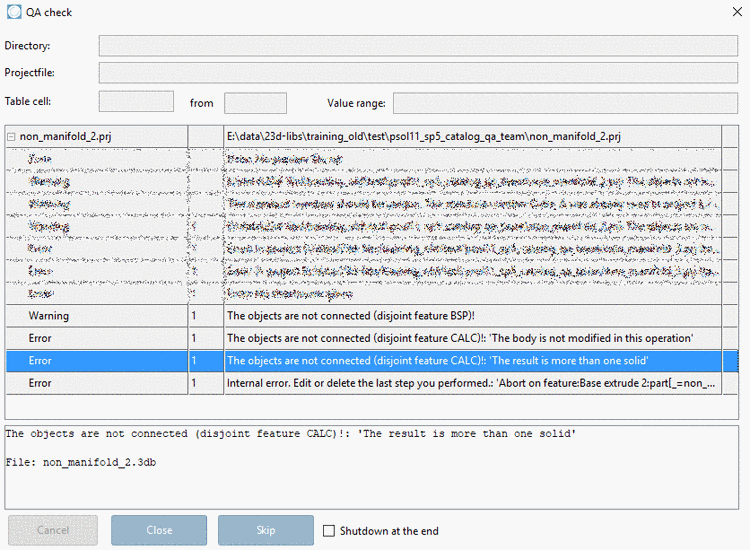Click the count cell of the Warning row
750x550 pixels.
click(206, 316)
